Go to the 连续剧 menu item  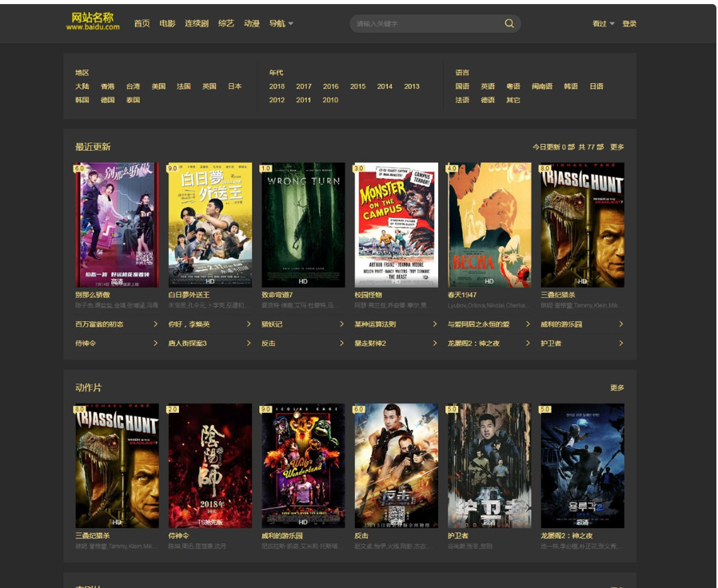pos(197,24)
